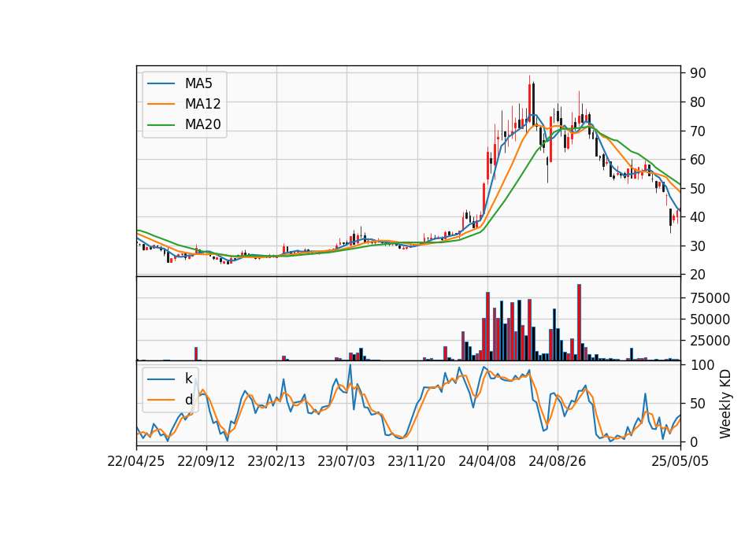This screenshot has width=756, height=543.
Task: Click the price axis label 60
Action: pos(698,160)
